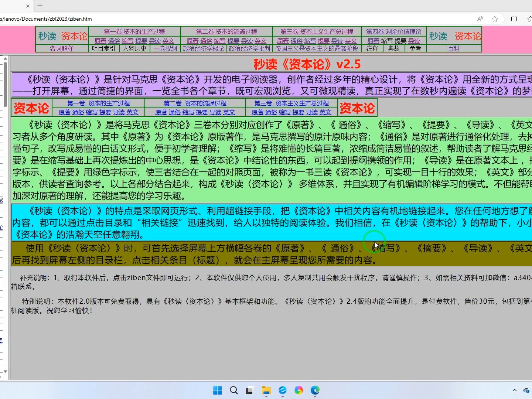This screenshot has width=532, height=399.
Task: Open 通俗 under 第三卷 in gray body table
Action: [271, 112]
